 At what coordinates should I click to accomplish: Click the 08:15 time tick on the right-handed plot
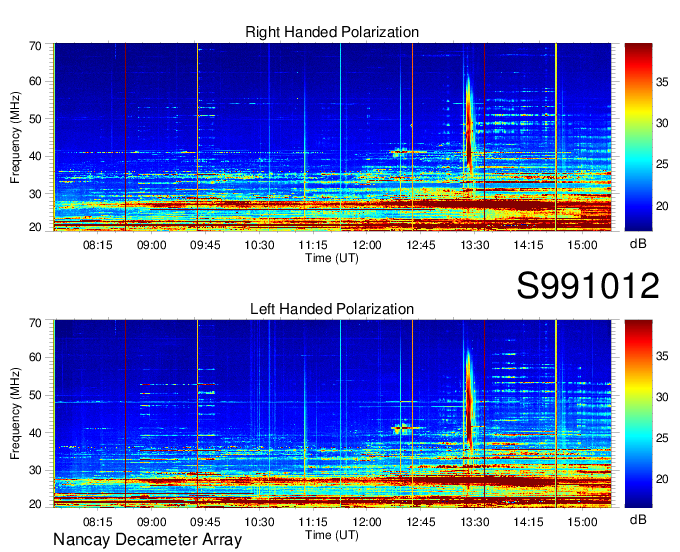98,245
